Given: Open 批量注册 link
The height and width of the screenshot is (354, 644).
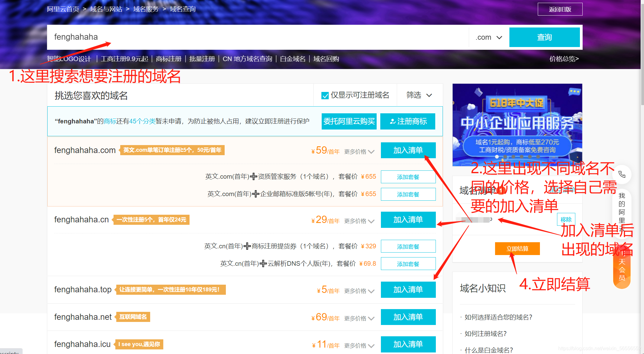Looking at the screenshot, I should pos(202,59).
